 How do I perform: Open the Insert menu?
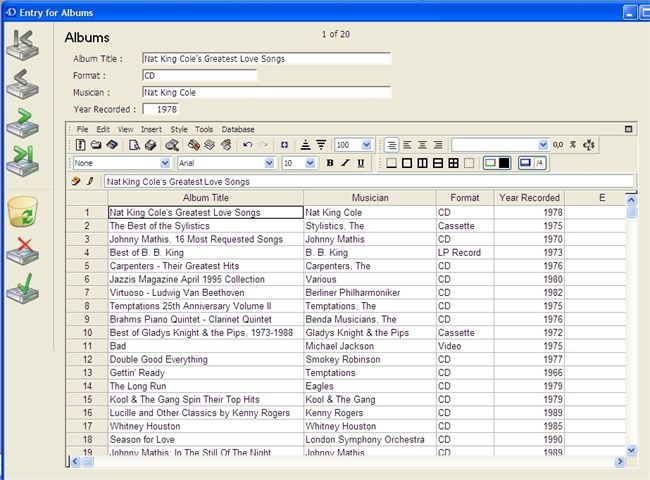pos(151,129)
